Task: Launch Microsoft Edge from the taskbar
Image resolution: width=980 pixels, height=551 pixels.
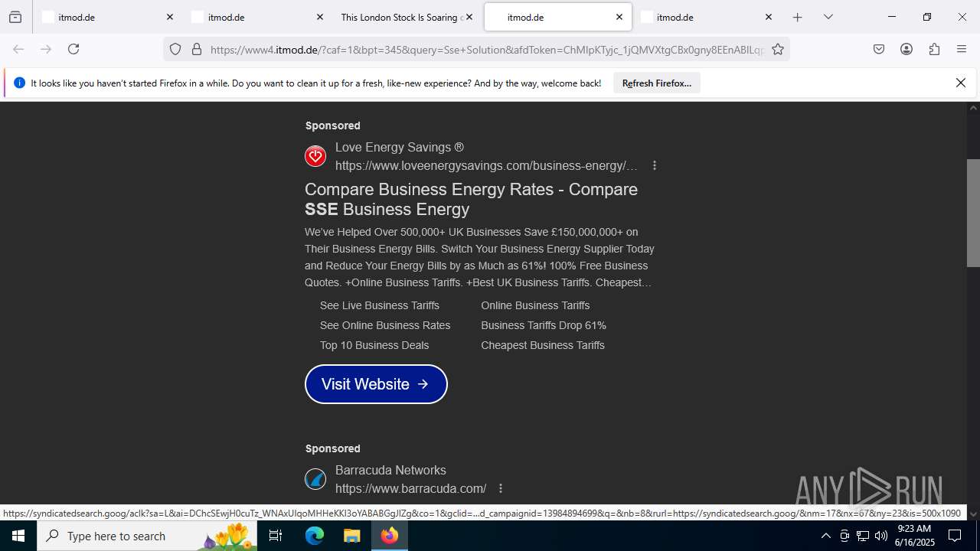Action: 315,536
